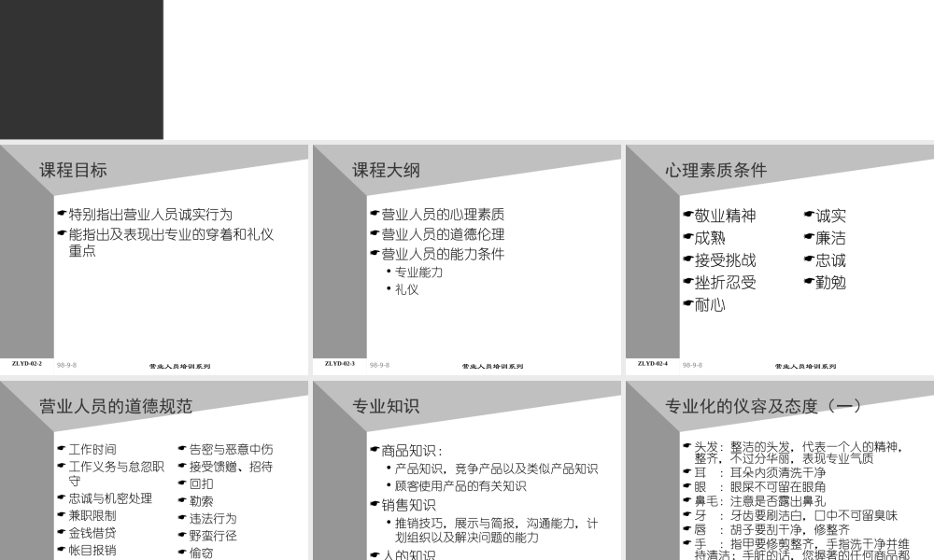
Task: Click the text 忠诚 in 心理素质条件 slide
Action: [x=830, y=260]
